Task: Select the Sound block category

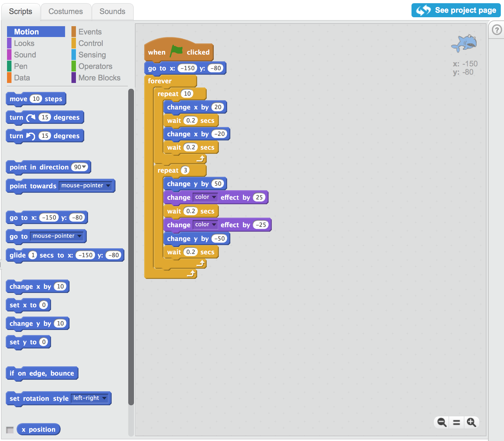Action: [25, 55]
